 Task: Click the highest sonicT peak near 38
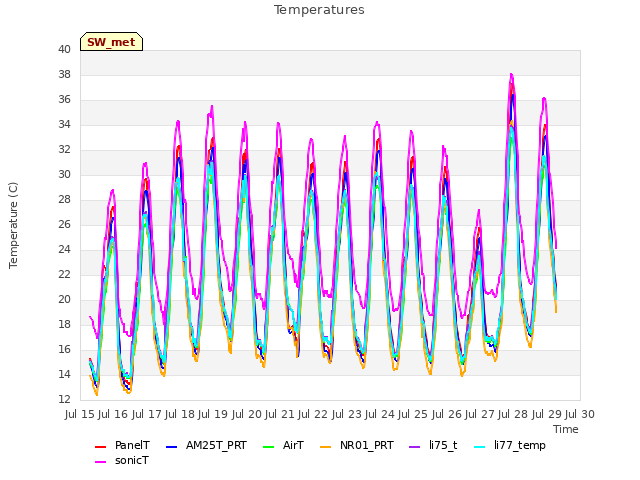511,75
